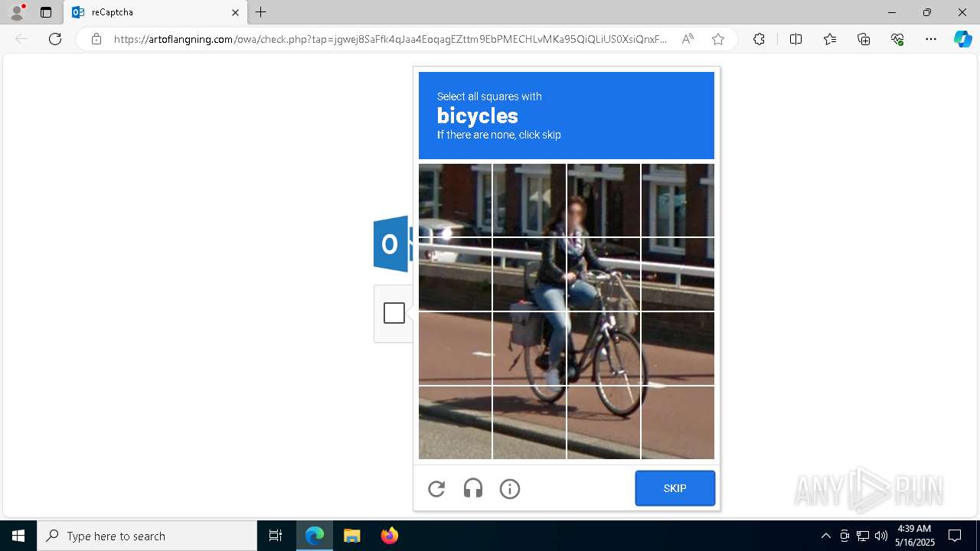Open Windows Start menu
Viewport: 980px width, 551px height.
[18, 536]
